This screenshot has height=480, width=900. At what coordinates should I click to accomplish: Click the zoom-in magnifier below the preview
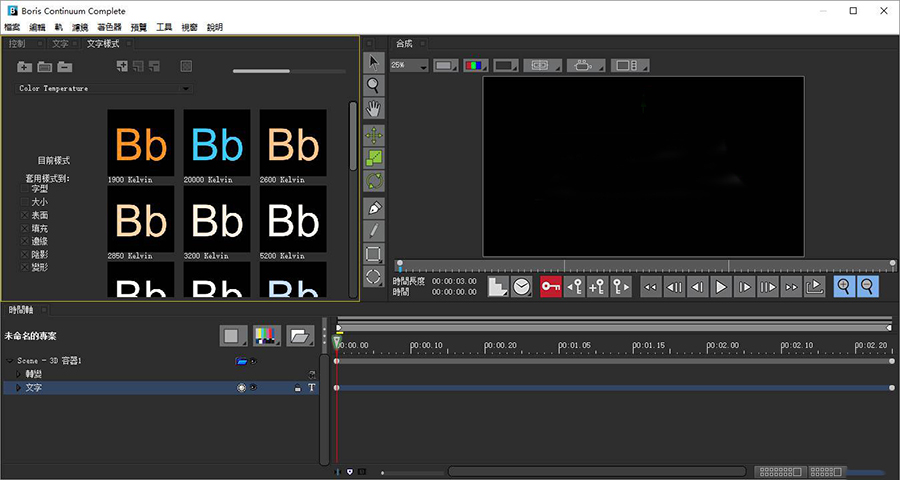click(x=844, y=287)
